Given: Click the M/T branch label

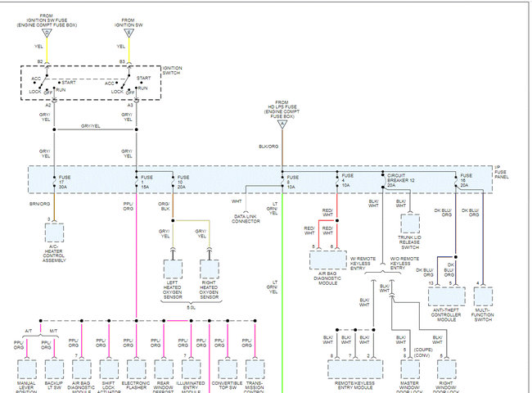Looking at the screenshot, I should coord(53,331).
